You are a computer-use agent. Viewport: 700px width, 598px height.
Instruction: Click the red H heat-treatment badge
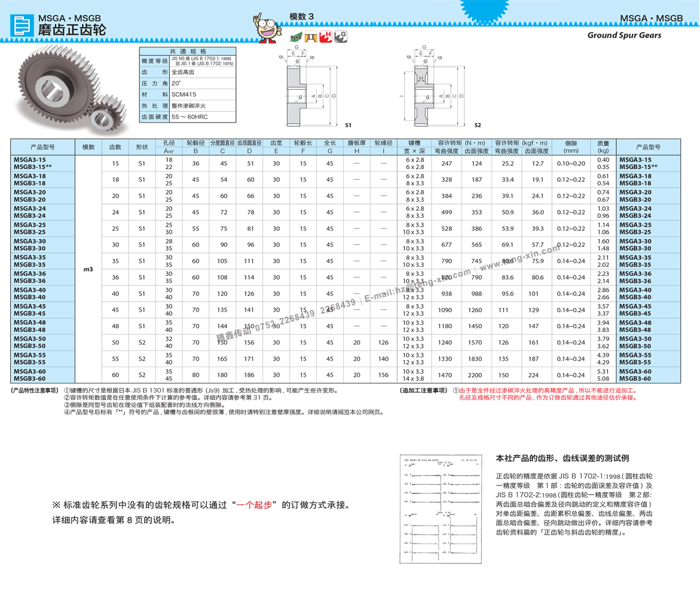[326, 38]
